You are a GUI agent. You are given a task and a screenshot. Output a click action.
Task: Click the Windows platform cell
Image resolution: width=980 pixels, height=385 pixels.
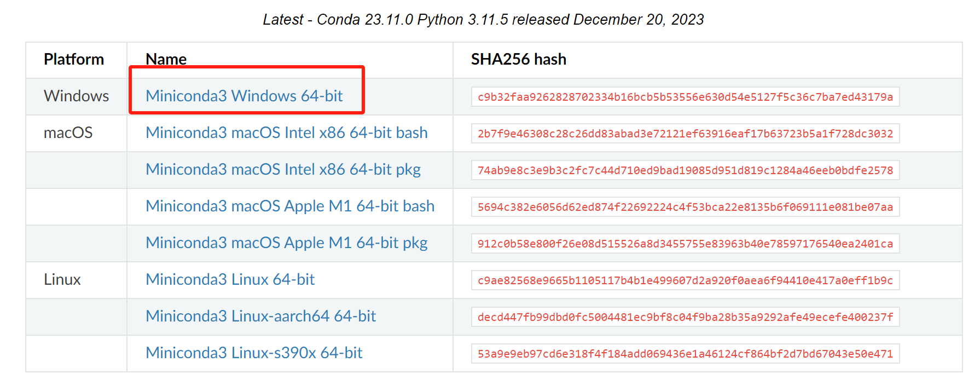76,96
